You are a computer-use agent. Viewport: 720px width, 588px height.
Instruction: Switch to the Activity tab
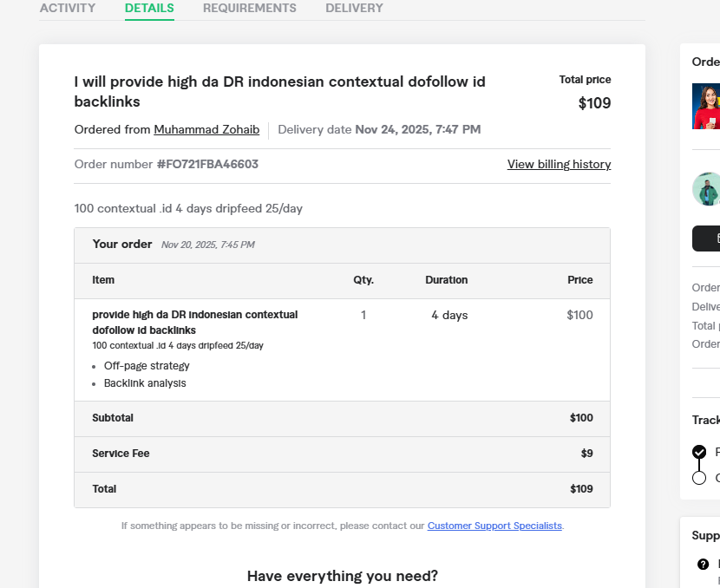[x=68, y=9]
